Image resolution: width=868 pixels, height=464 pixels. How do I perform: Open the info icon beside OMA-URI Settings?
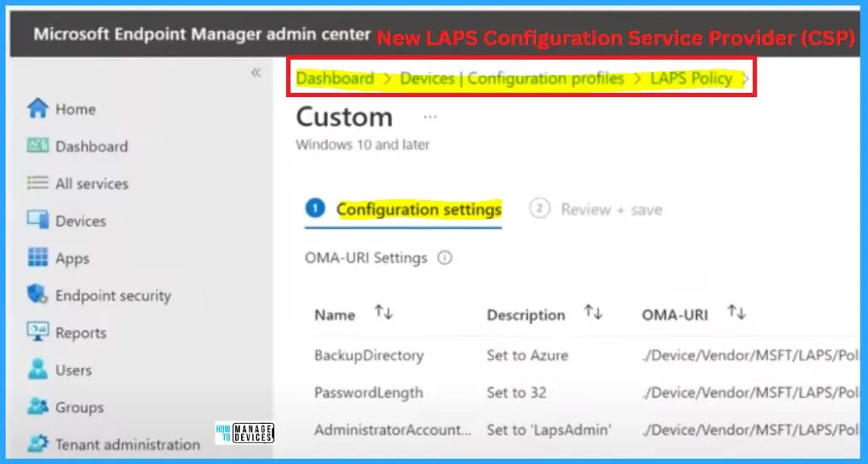445,258
